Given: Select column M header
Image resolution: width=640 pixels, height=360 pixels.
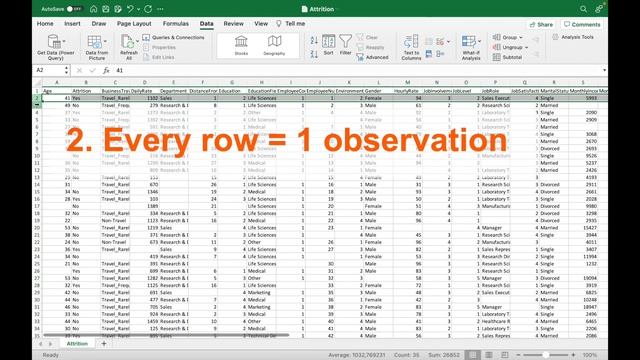Looking at the screenshot, I should 407,82.
